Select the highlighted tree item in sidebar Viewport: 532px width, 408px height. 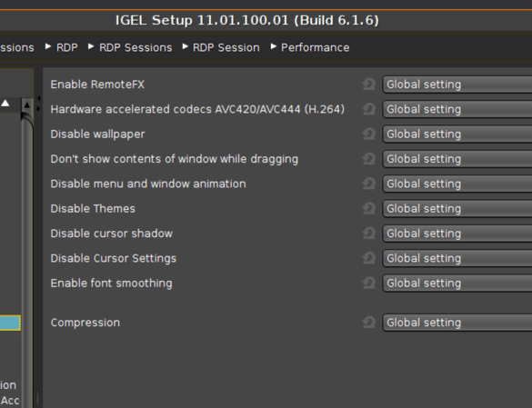point(10,323)
